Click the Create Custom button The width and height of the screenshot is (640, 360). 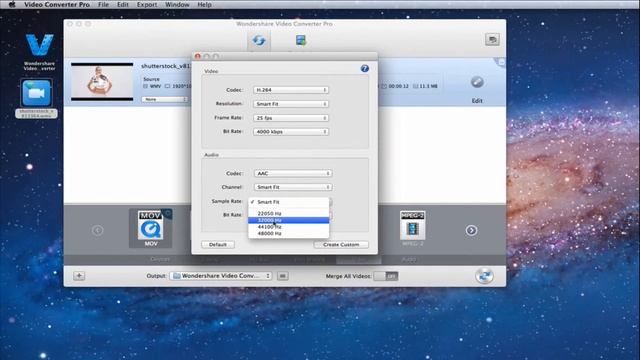[341, 244]
